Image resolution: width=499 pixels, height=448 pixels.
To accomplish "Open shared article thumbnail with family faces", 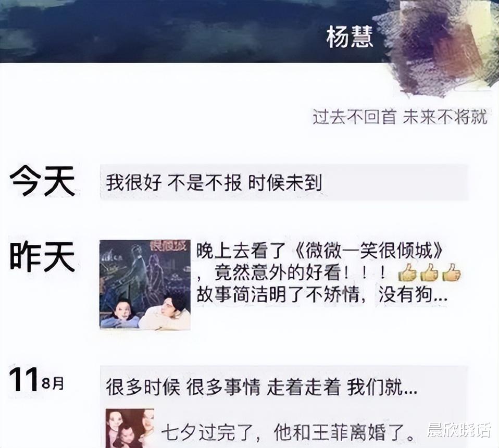I will pos(130,428).
